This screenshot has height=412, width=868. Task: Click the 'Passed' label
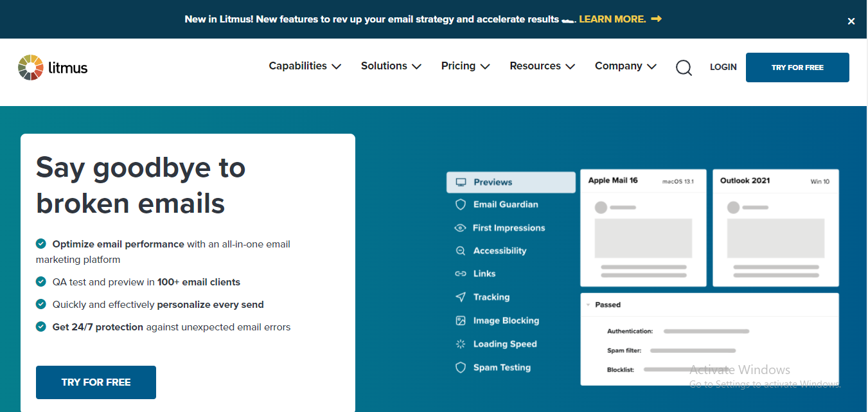(608, 305)
